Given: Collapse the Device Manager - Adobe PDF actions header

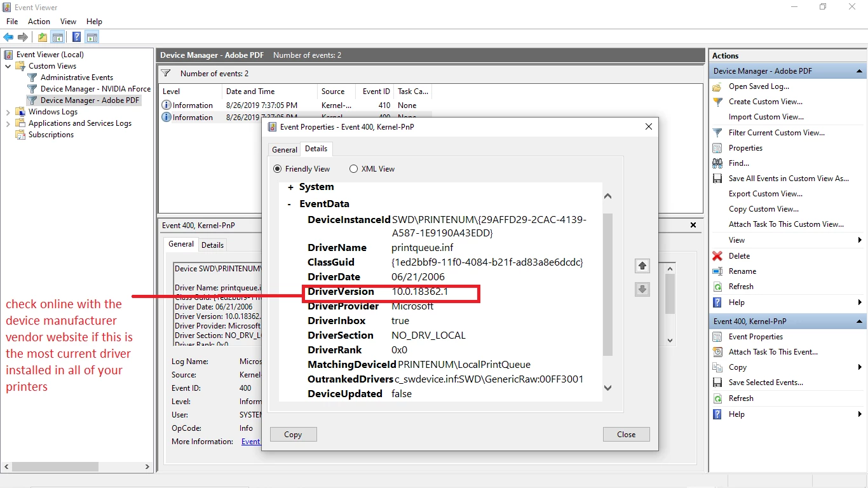Looking at the screenshot, I should tap(859, 71).
